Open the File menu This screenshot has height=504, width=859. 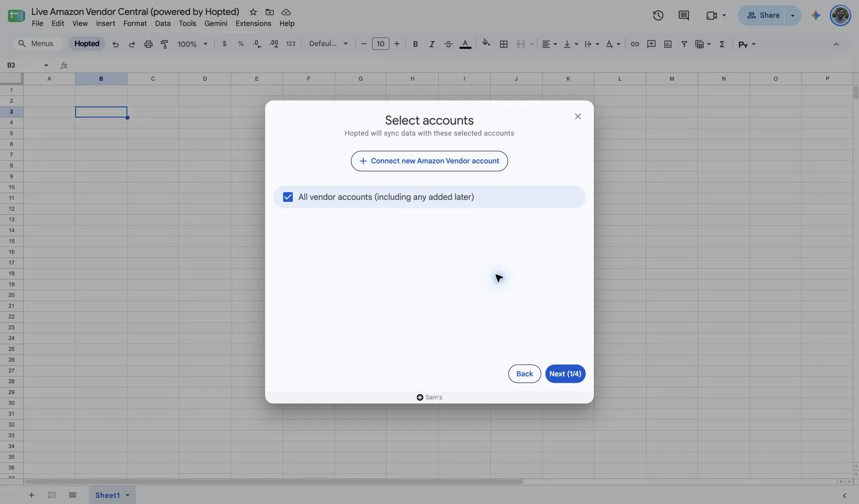[x=38, y=24]
